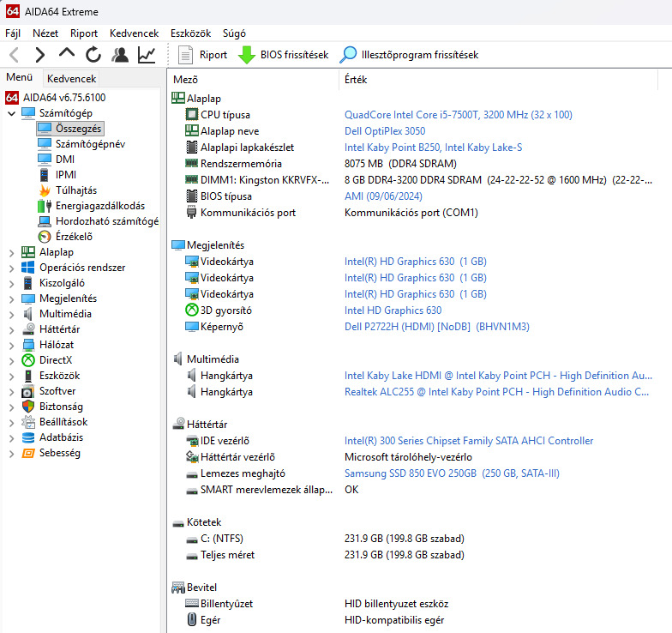Expand the Megjelenítés tree node
The height and width of the screenshot is (633, 672).
point(12,298)
